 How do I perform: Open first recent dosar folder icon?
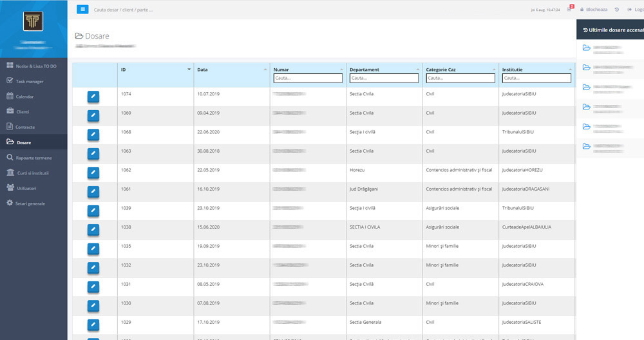pyautogui.click(x=586, y=48)
